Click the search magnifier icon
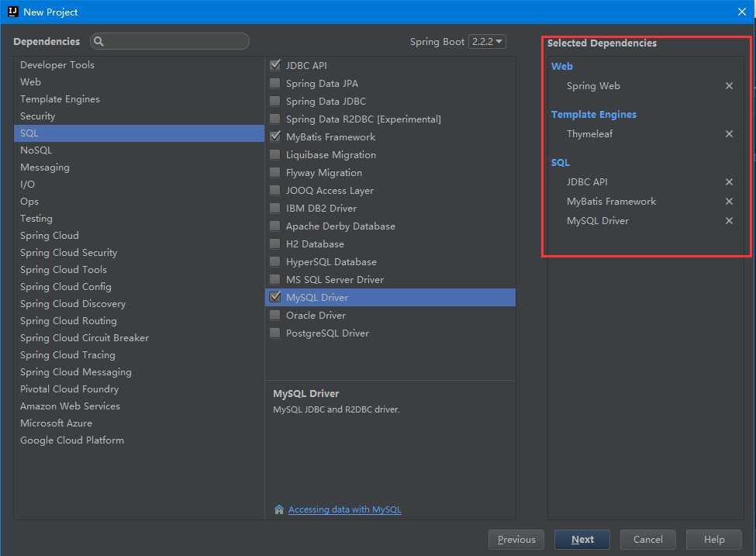This screenshot has width=756, height=556. 98,41
